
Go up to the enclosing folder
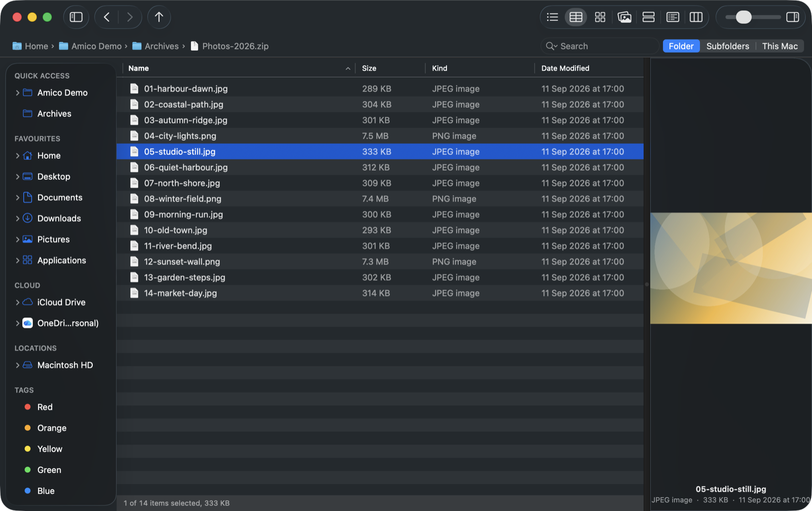click(x=159, y=17)
